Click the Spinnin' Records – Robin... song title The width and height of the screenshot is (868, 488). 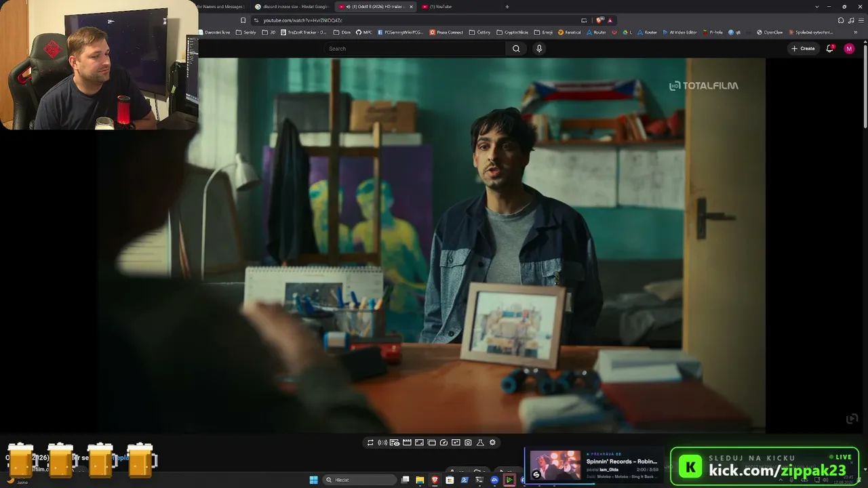pyautogui.click(x=622, y=462)
